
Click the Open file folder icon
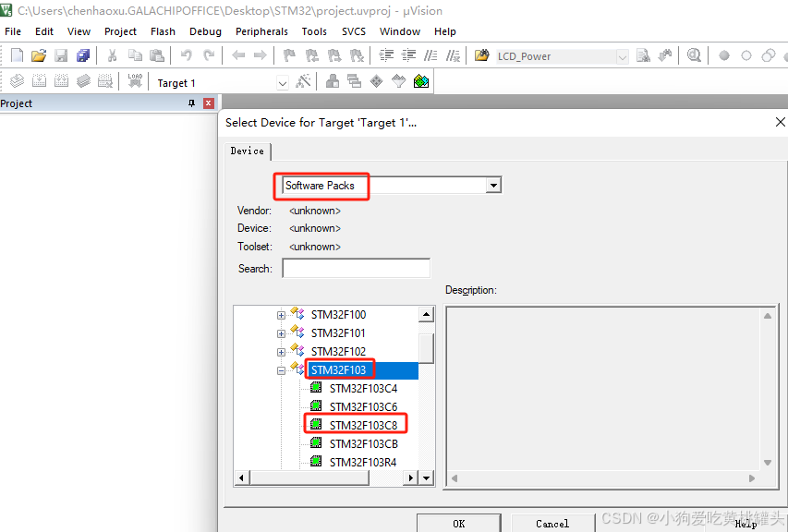39,55
